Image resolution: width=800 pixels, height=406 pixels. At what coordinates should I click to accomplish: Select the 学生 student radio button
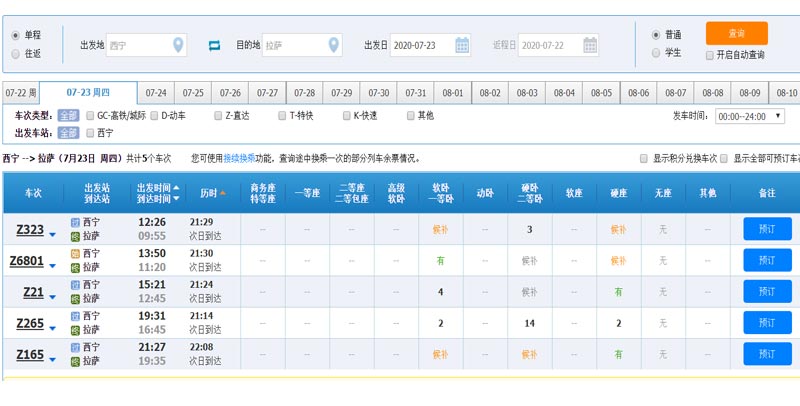[656, 53]
